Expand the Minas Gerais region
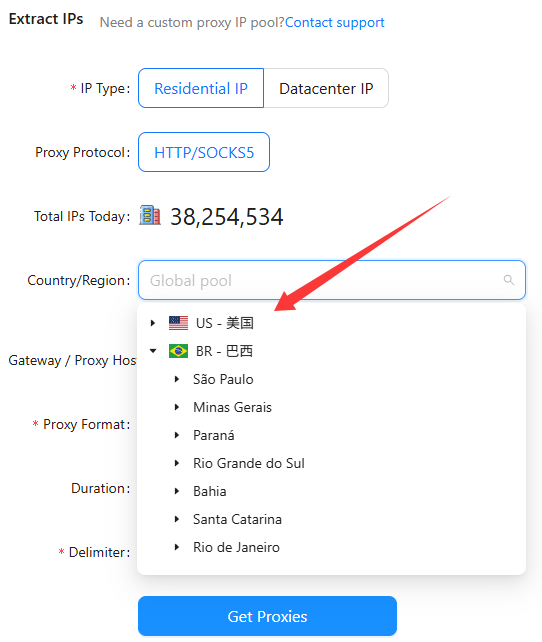The height and width of the screenshot is (642, 542). coord(177,407)
